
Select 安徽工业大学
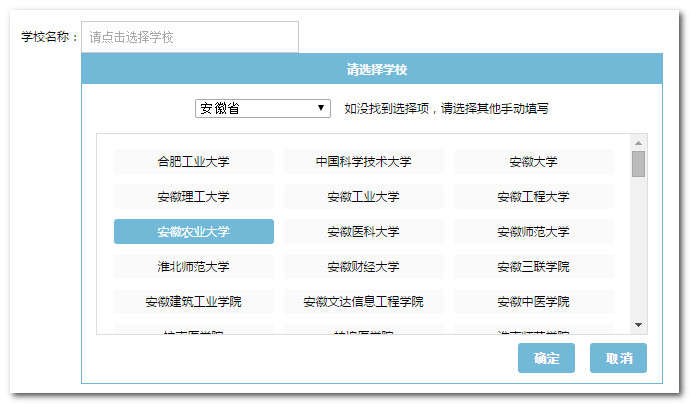click(363, 196)
